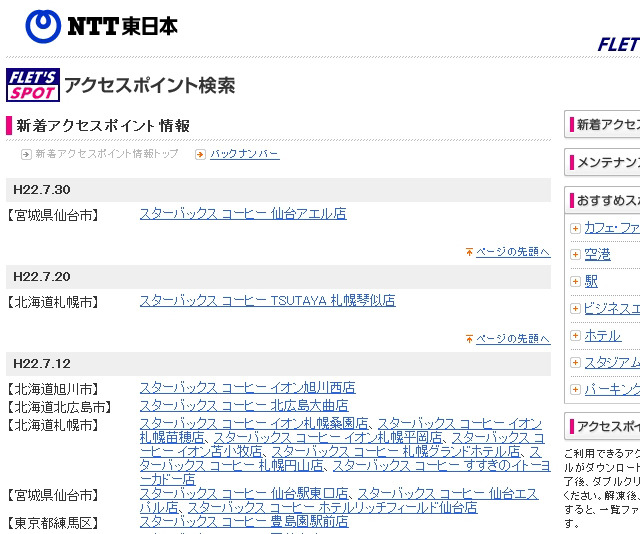The width and height of the screenshot is (640, 534).
Task: Click ページの先頭へ under H22.7.30
Action: pyautogui.click(x=513, y=252)
